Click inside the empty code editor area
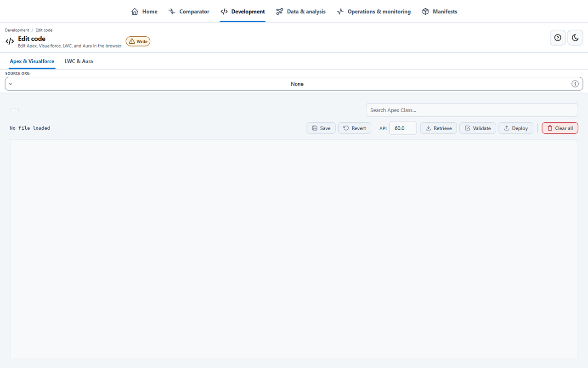The image size is (588, 368). tap(294, 248)
